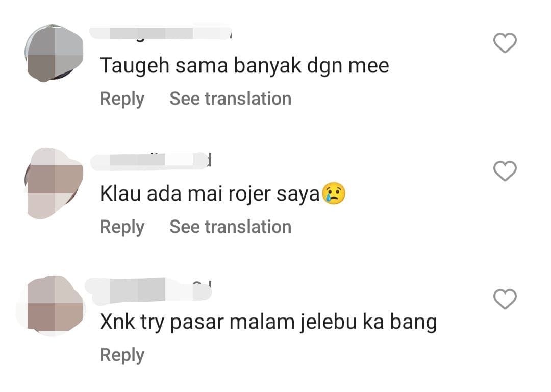The width and height of the screenshot is (551, 392).
Task: Select the "Klau ada mai rojer saya" text
Action: point(210,194)
